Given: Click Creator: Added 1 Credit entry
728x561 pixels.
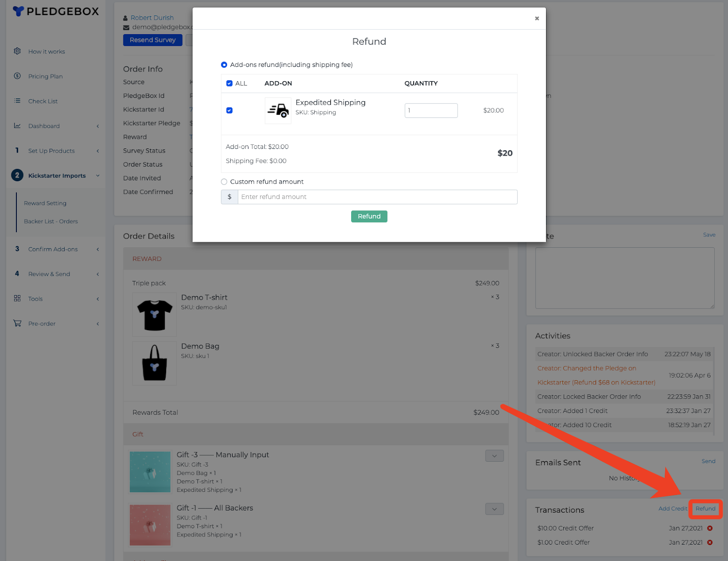Looking at the screenshot, I should click(572, 411).
